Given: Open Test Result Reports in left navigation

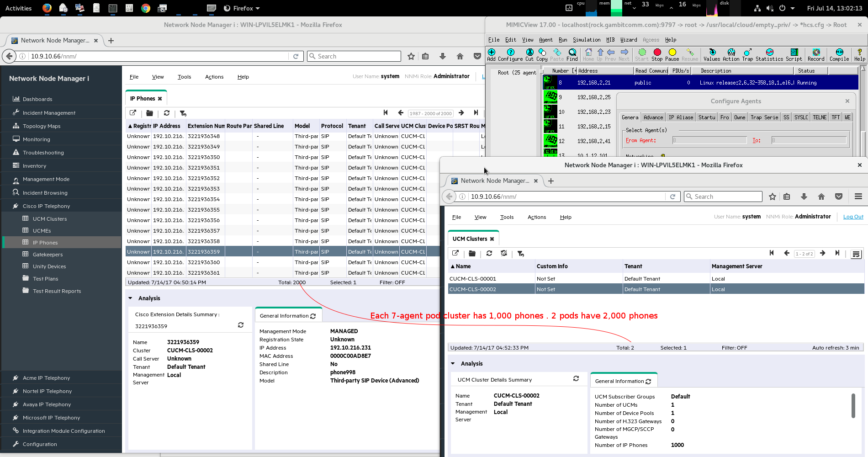Looking at the screenshot, I should click(x=57, y=291).
